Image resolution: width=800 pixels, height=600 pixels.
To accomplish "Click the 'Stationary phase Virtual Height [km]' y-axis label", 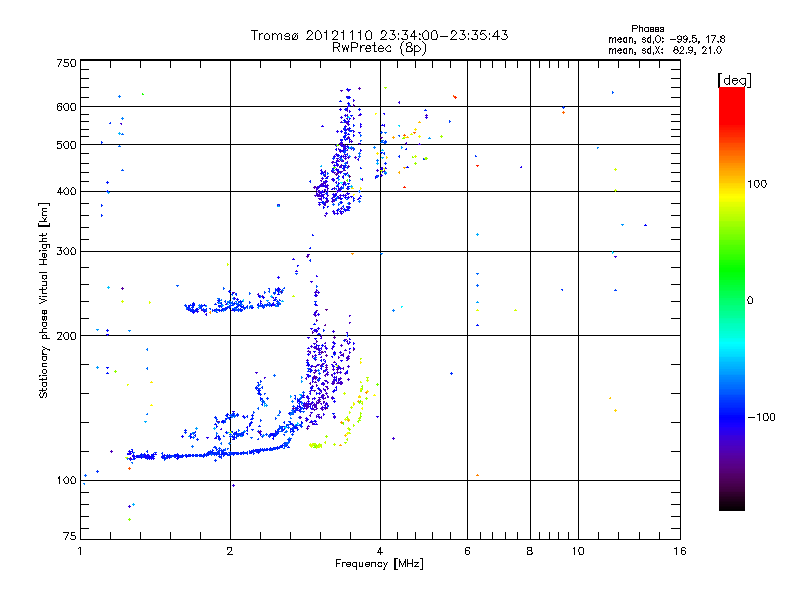I will 44,300.
